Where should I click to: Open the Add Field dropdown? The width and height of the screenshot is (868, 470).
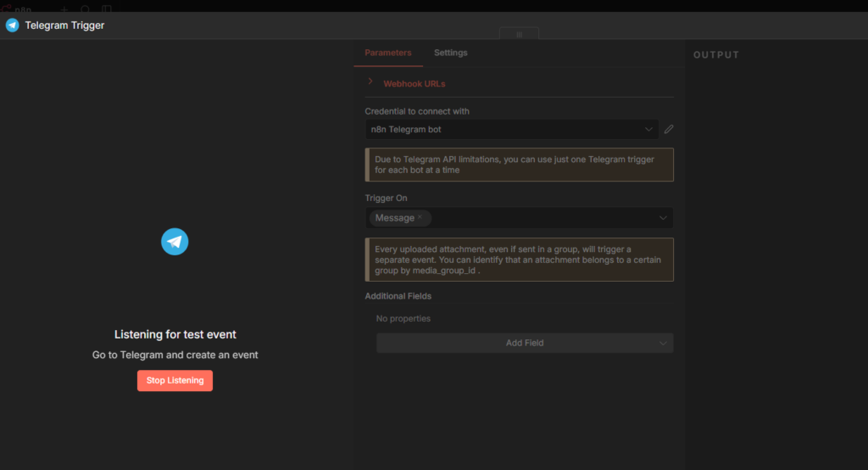(525, 343)
